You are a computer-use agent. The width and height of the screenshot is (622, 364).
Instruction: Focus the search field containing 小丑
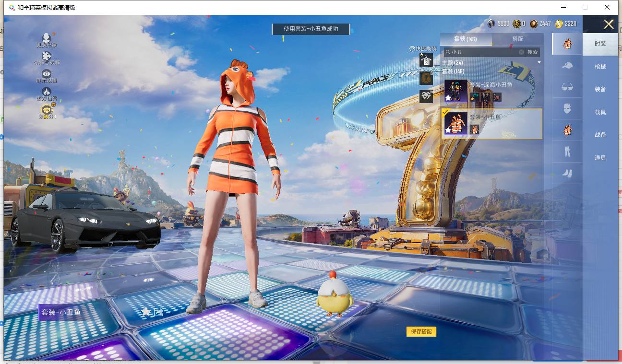click(484, 52)
